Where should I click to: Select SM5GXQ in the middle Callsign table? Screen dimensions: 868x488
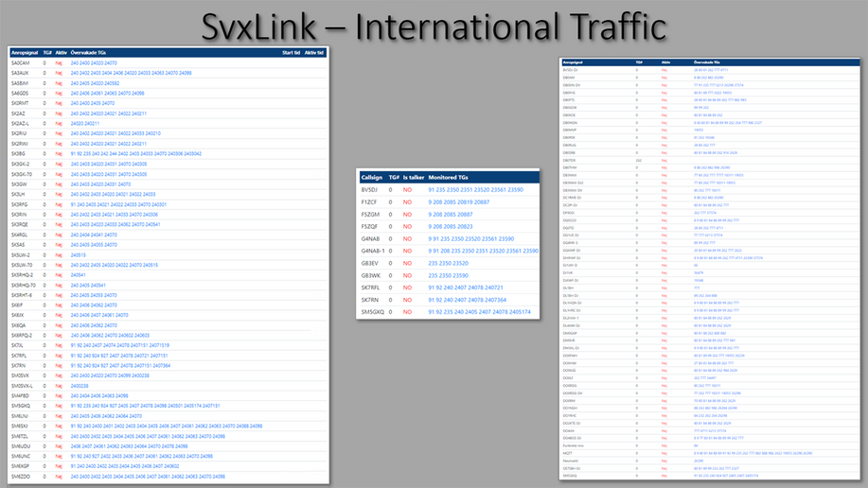pos(372,312)
